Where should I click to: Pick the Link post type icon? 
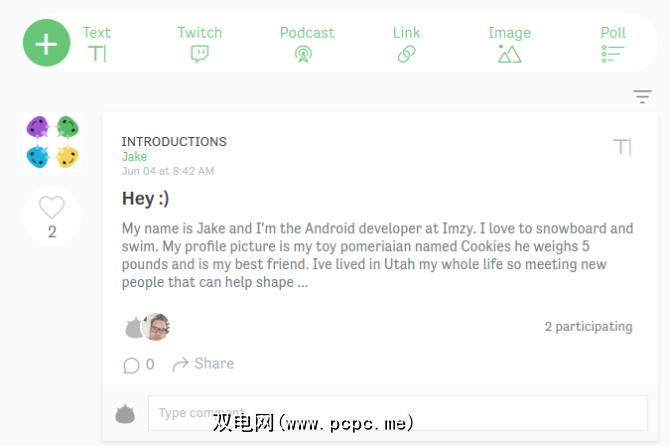pyautogui.click(x=406, y=53)
